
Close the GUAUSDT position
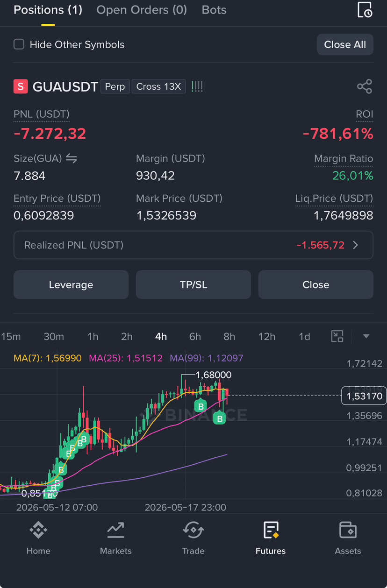316,284
